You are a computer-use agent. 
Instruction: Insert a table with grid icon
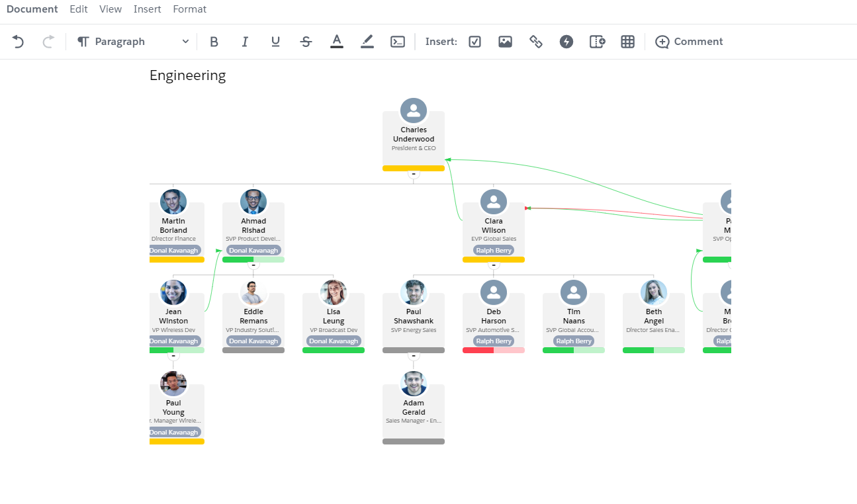[627, 42]
